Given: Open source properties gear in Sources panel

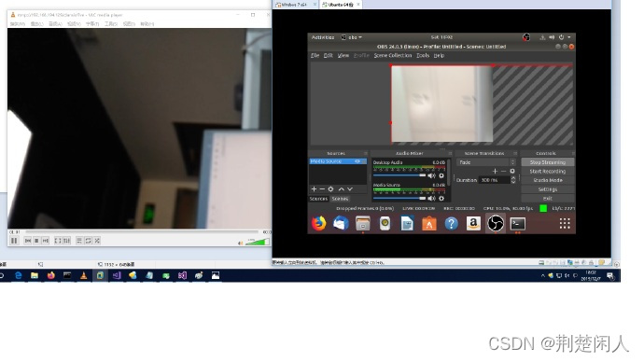Looking at the screenshot, I should (330, 189).
